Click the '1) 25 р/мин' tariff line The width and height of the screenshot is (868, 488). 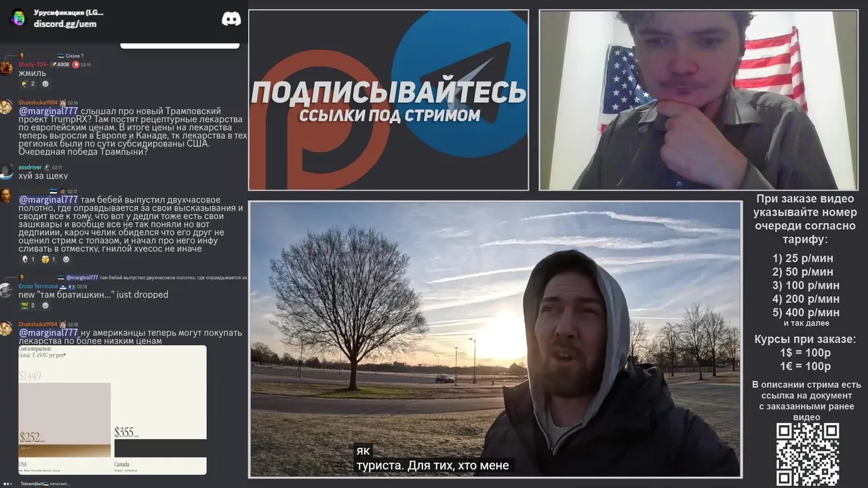pos(803,258)
